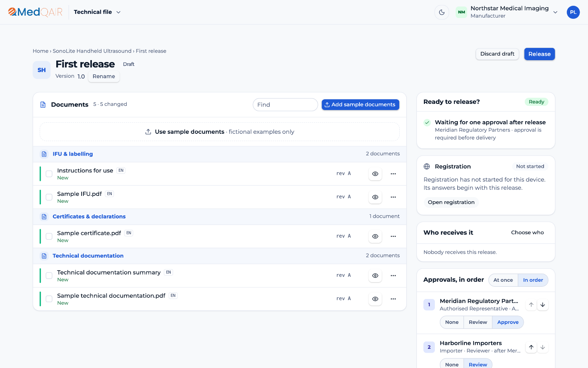The width and height of the screenshot is (588, 368).
Task: Tick checkbox for Instructions for use
Action: 49,174
